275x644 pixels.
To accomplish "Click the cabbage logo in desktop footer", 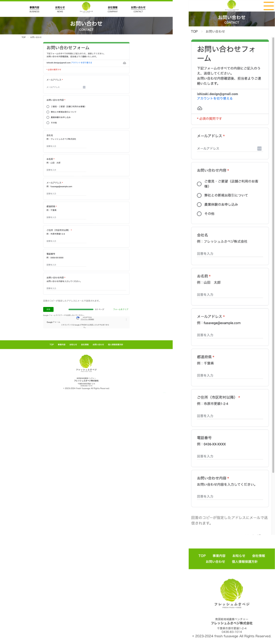I will tap(86, 363).
